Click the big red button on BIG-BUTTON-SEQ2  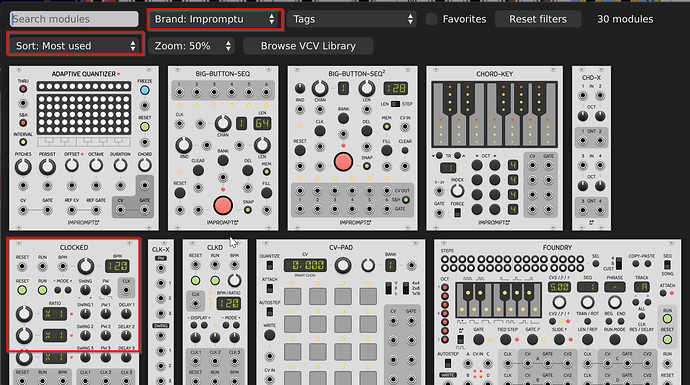click(343, 161)
